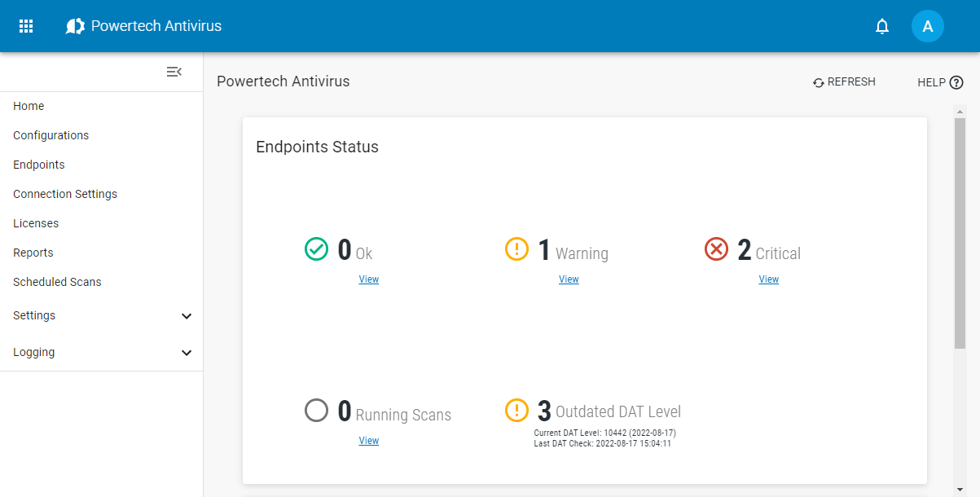Open Help from the page header

point(940,82)
